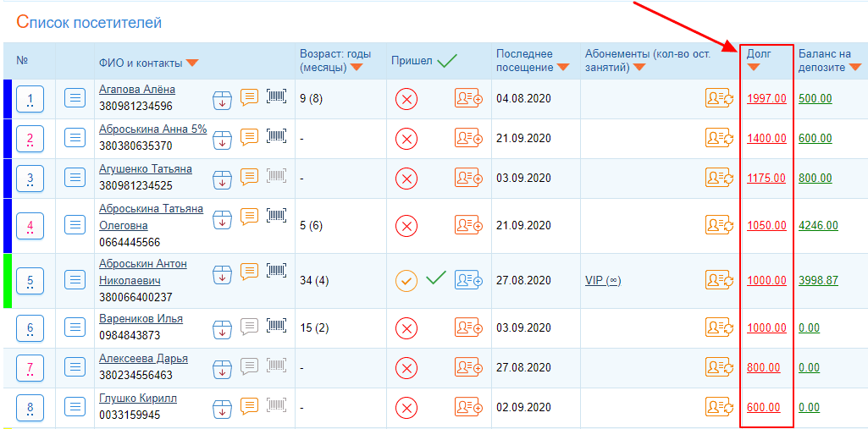The image size is (868, 429).
Task: Click Баланс на депозите column header
Action: coord(827,60)
